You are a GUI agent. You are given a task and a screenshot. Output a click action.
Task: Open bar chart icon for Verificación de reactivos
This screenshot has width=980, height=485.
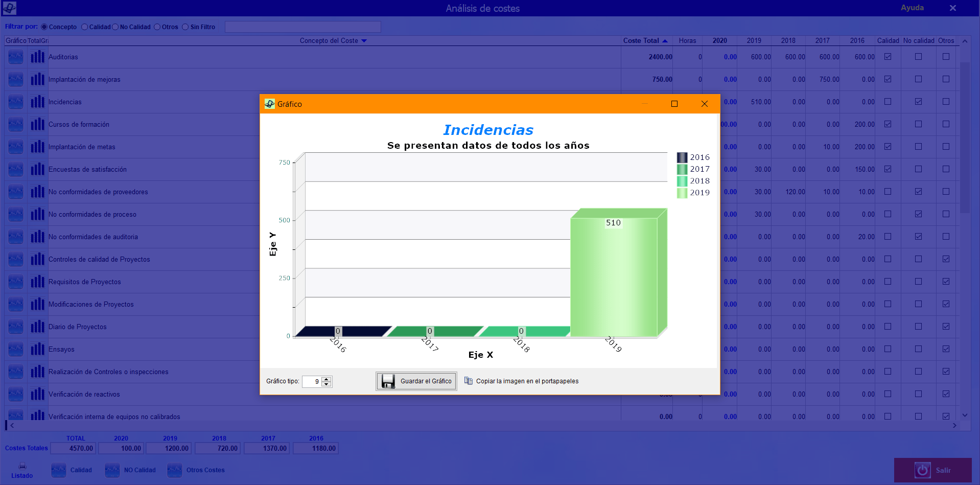pos(37,394)
